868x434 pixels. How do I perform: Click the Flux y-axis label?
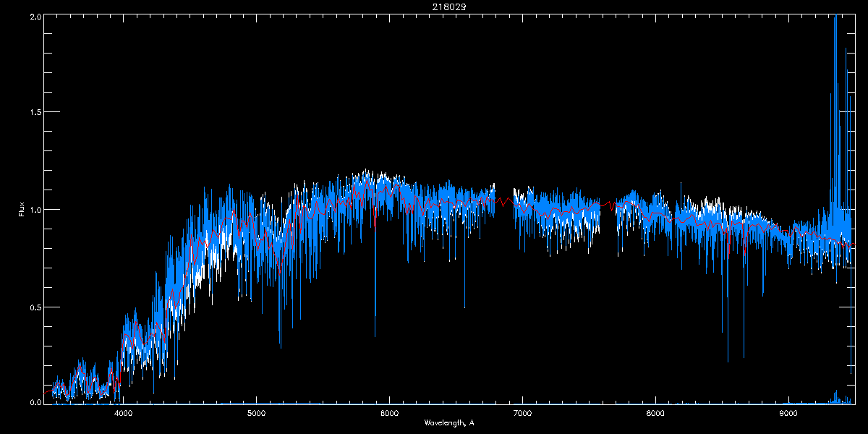click(22, 209)
